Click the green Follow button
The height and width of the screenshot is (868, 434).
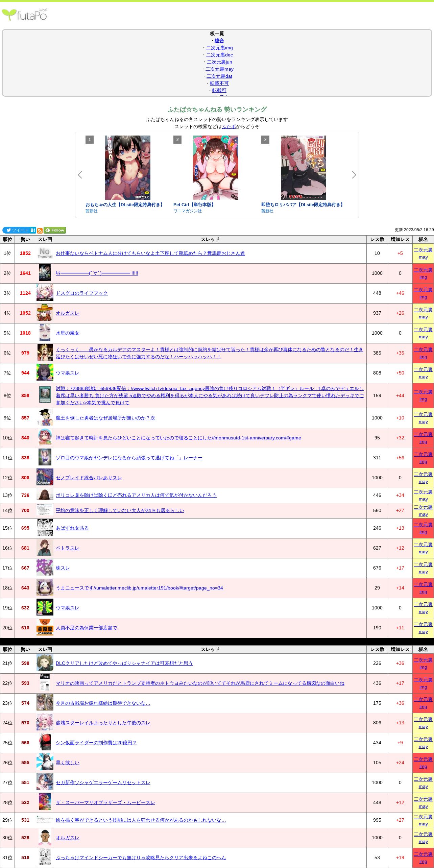click(55, 230)
